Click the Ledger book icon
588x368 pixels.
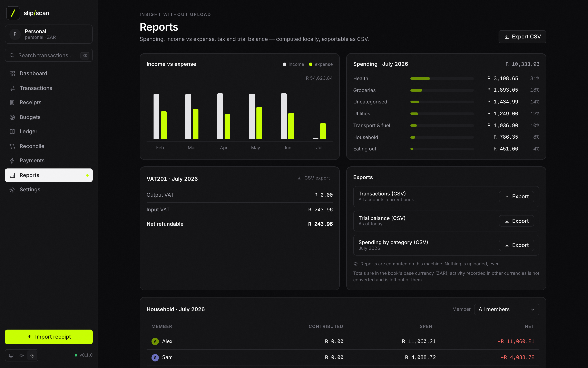[12, 132]
